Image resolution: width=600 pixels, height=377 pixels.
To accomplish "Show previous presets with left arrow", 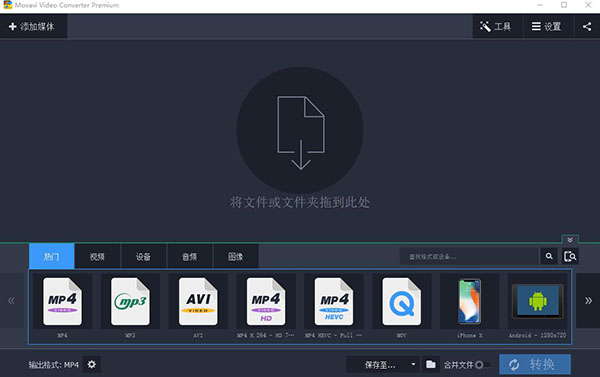I will pyautogui.click(x=11, y=300).
